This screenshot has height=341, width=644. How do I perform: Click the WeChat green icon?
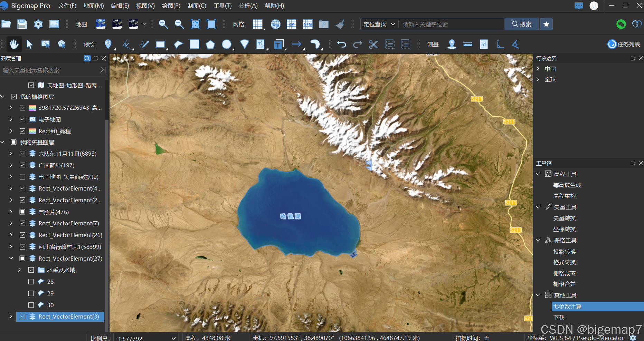click(621, 24)
